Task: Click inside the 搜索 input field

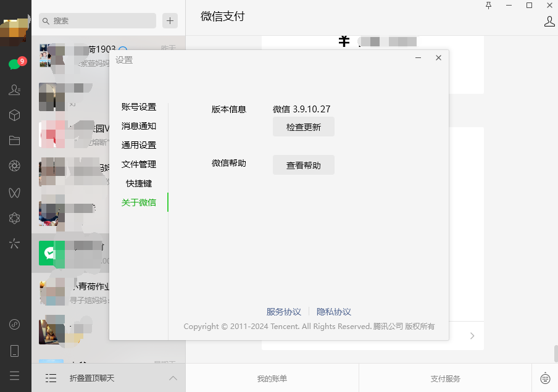Action: click(x=97, y=20)
